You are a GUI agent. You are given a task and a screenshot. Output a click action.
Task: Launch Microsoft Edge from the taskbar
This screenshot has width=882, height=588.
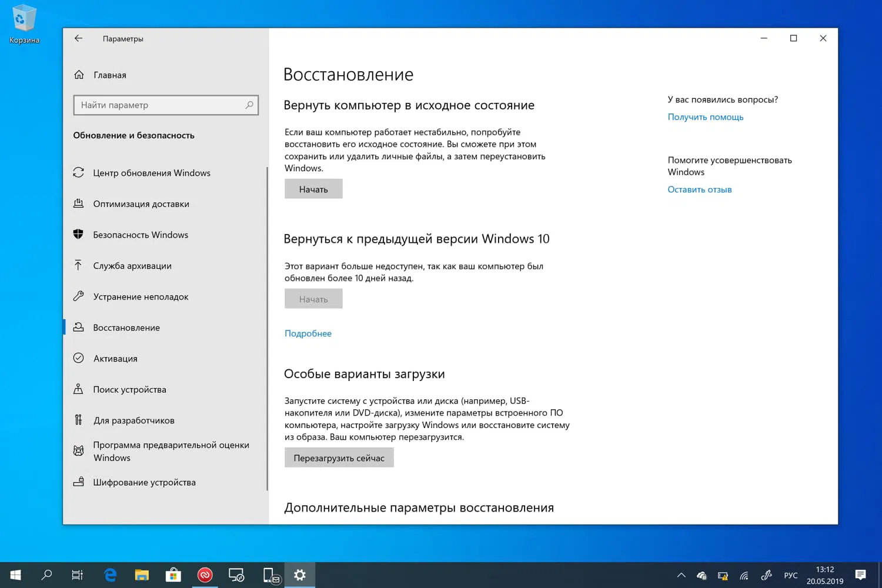(x=110, y=574)
